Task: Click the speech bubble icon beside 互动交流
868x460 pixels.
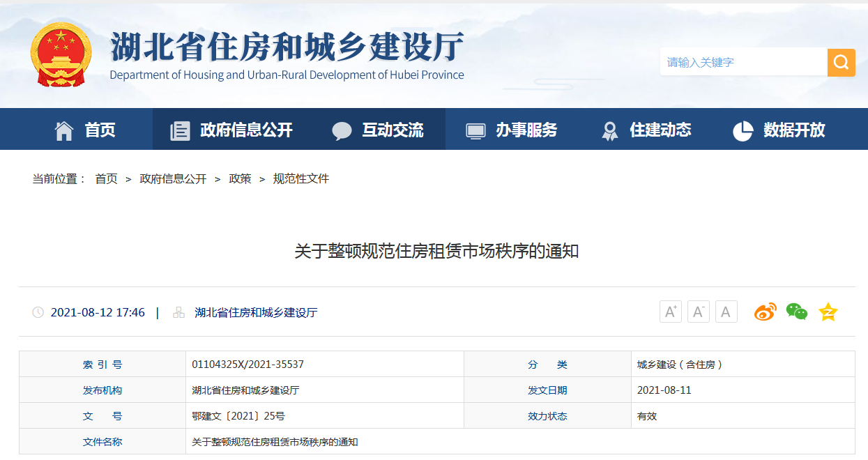Action: point(342,131)
